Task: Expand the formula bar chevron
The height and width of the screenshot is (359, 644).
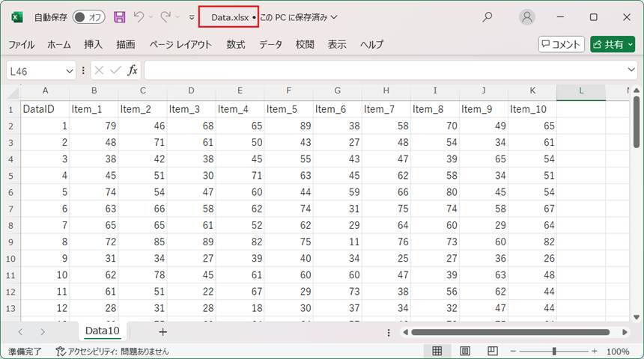Action: click(x=631, y=70)
